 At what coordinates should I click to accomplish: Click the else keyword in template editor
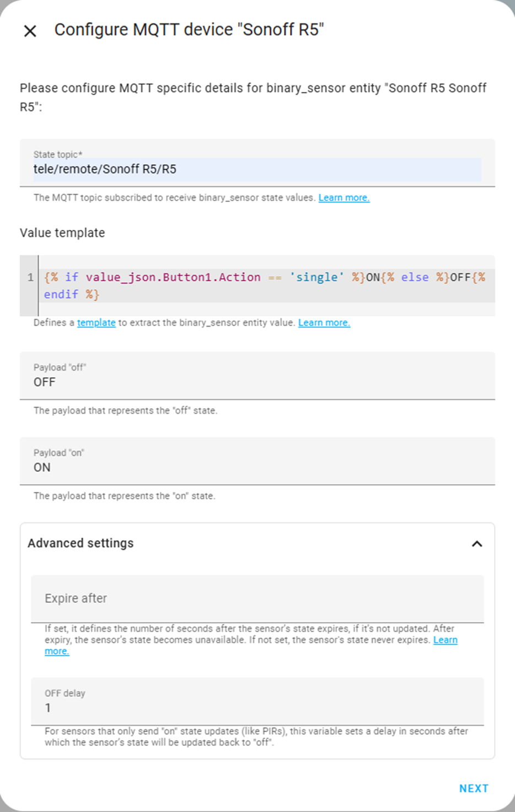tap(415, 277)
